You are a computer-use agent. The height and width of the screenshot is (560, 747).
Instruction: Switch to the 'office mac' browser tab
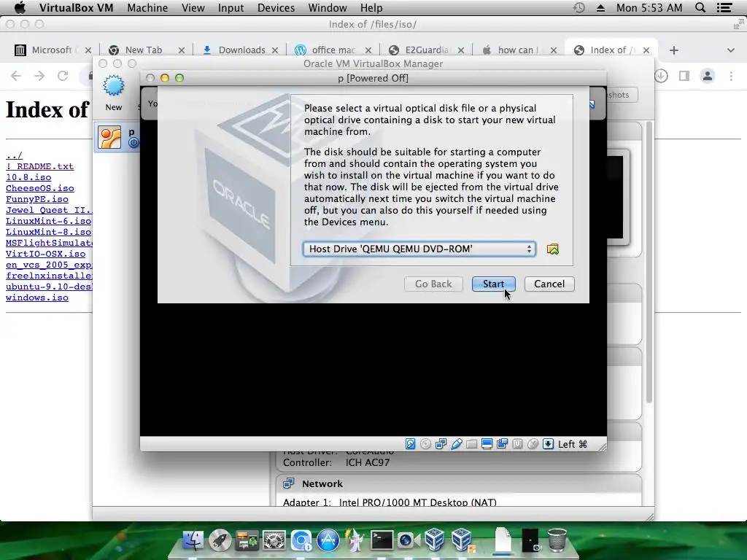pos(333,50)
